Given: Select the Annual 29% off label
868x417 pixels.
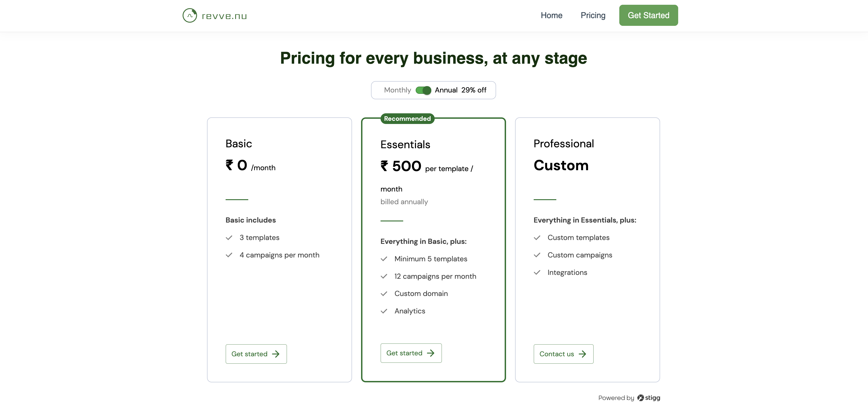Looking at the screenshot, I should pos(460,90).
